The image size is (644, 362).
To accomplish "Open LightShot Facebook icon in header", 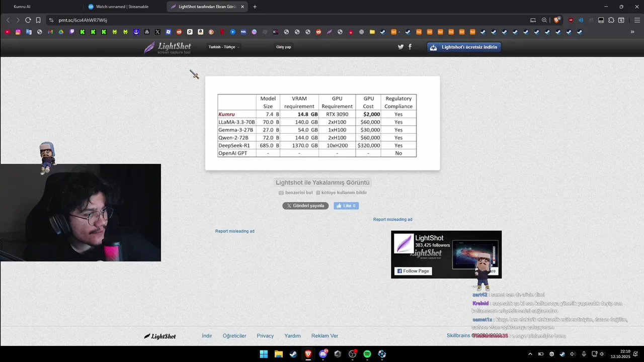I will click(410, 47).
